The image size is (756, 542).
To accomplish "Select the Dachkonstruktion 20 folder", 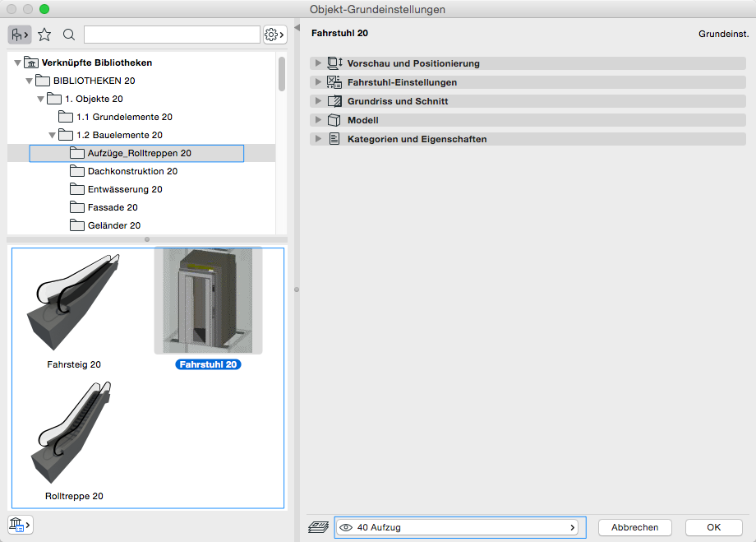I will pyautogui.click(x=131, y=171).
